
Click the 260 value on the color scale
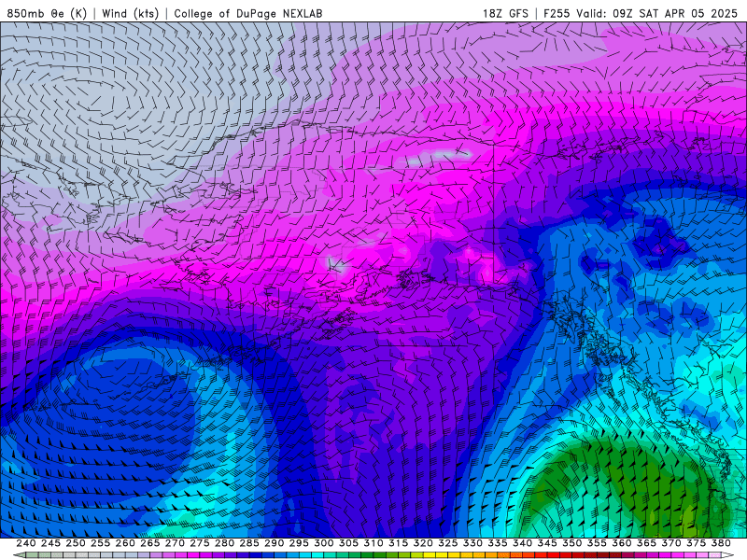125,543
